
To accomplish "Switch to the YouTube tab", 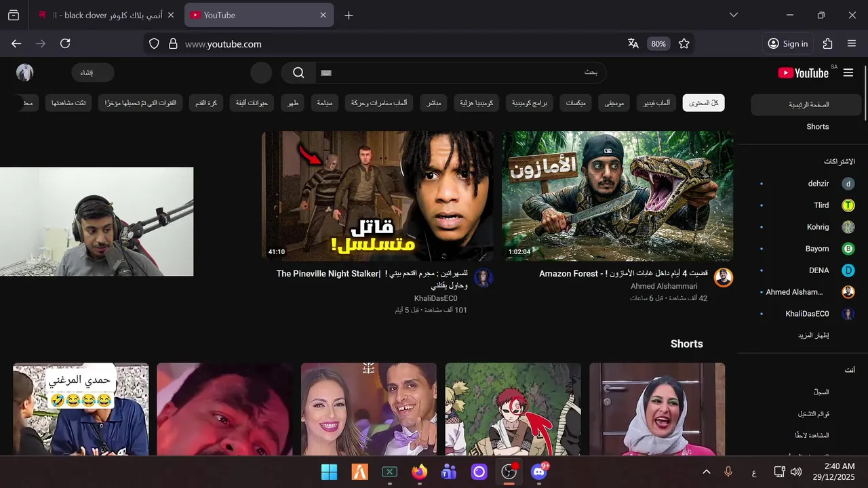I will click(x=258, y=15).
